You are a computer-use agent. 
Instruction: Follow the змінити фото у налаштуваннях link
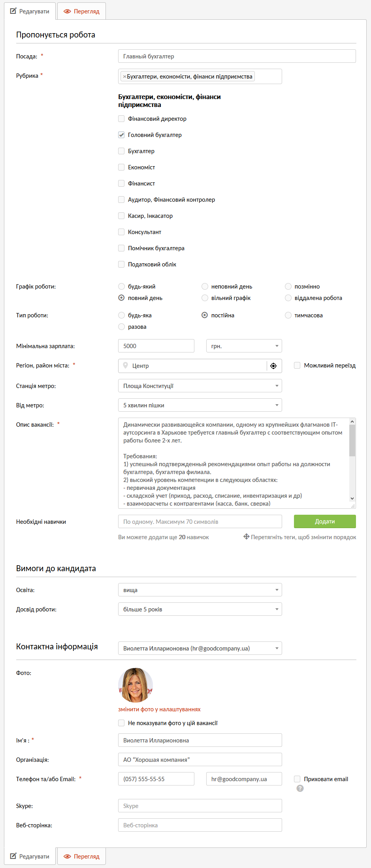click(x=159, y=709)
